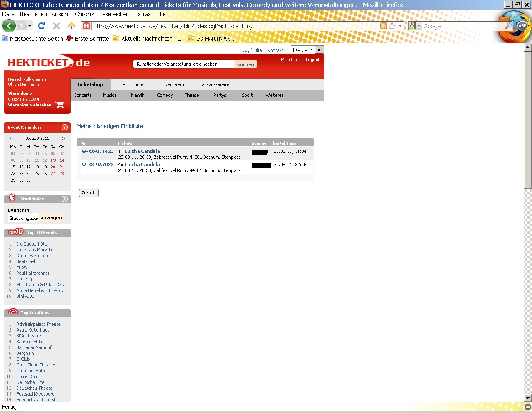532x413 pixels.
Task: Select August 20 in the calendar
Action: (x=53, y=167)
